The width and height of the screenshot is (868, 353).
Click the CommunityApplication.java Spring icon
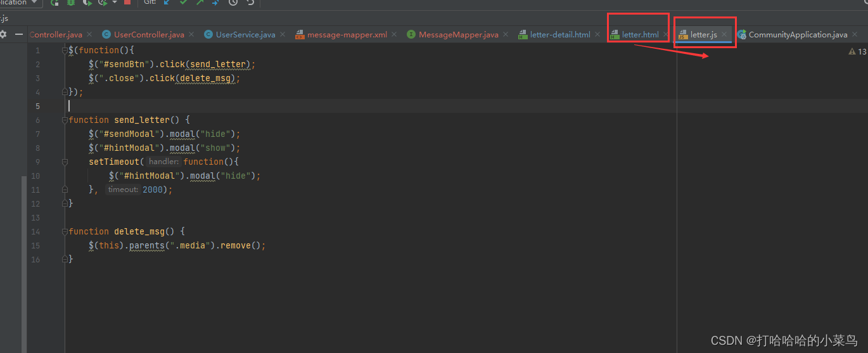(x=742, y=35)
